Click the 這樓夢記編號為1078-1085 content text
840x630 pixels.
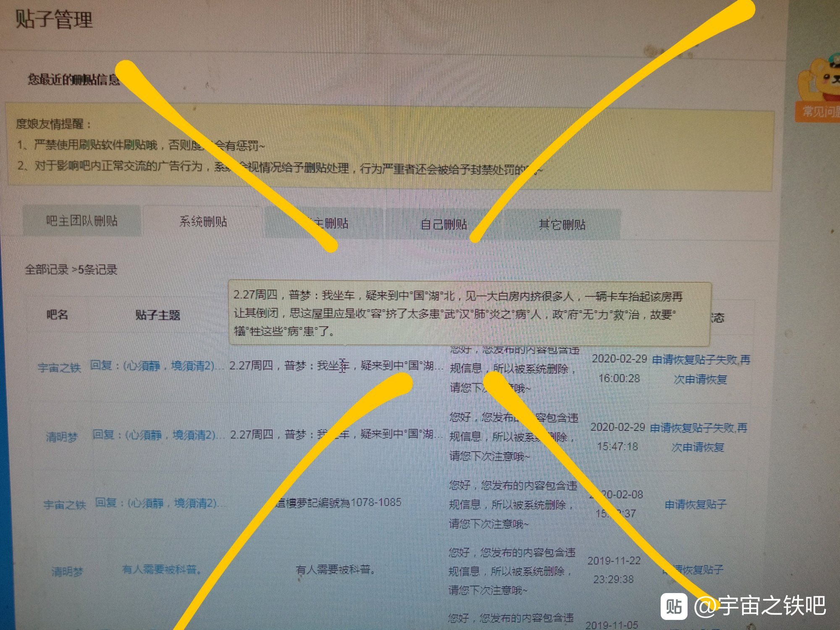(339, 502)
